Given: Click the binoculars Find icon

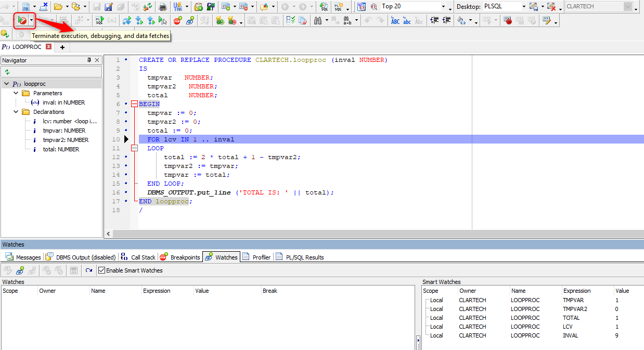Looking at the screenshot, I should [x=318, y=21].
